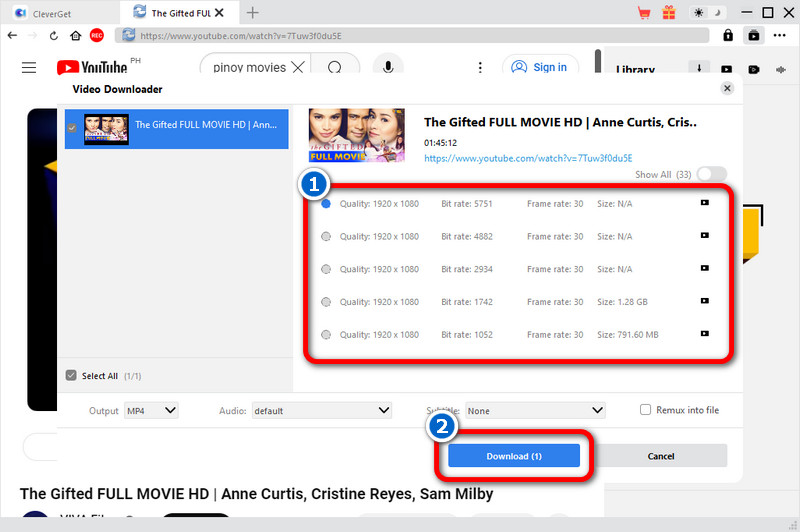Open a new tab with plus
800x532 pixels.
[253, 13]
